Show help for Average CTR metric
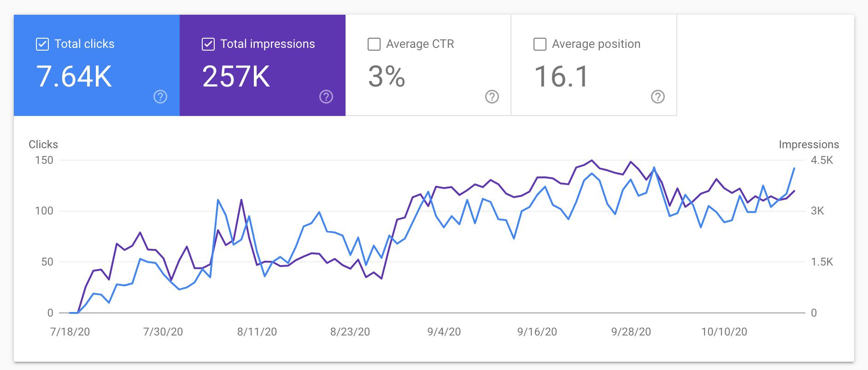Viewport: 868px width, 370px height. pyautogui.click(x=492, y=97)
